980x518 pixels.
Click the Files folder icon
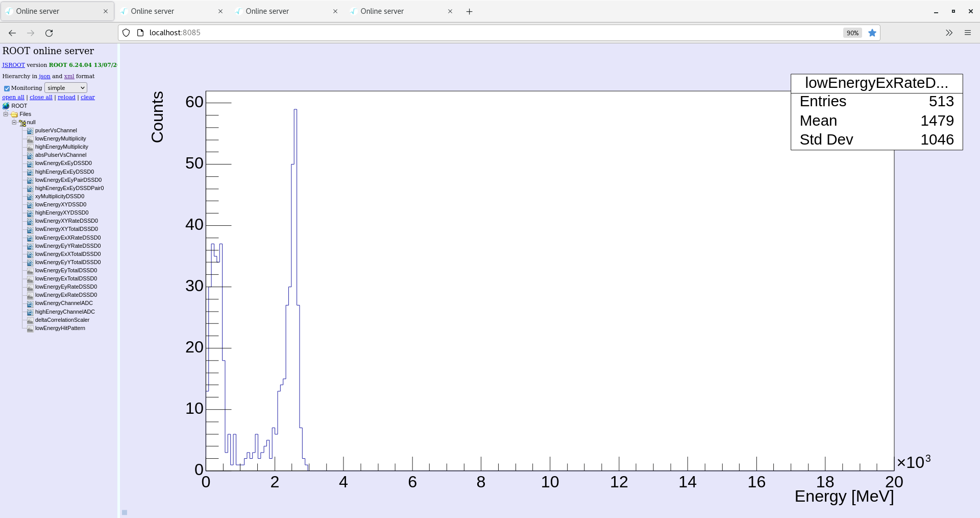pyautogui.click(x=14, y=114)
